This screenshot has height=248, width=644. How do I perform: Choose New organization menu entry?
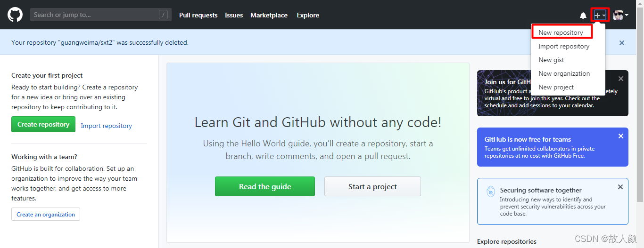pos(564,73)
